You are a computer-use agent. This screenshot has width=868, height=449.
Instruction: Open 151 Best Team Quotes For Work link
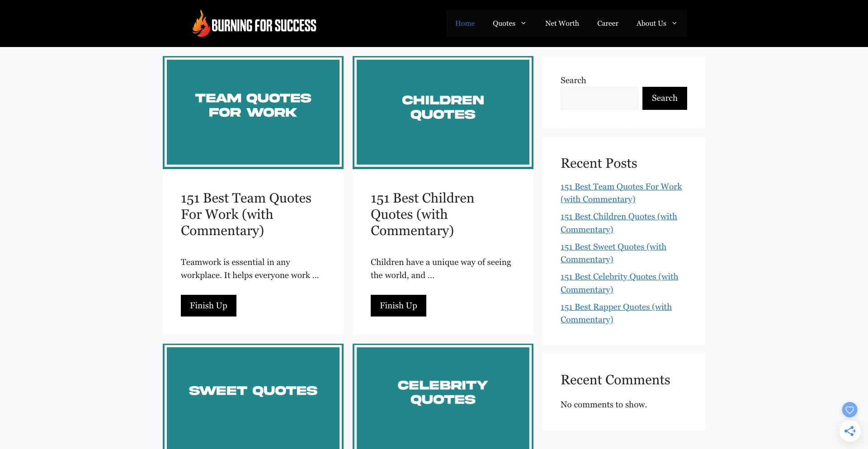(x=621, y=193)
